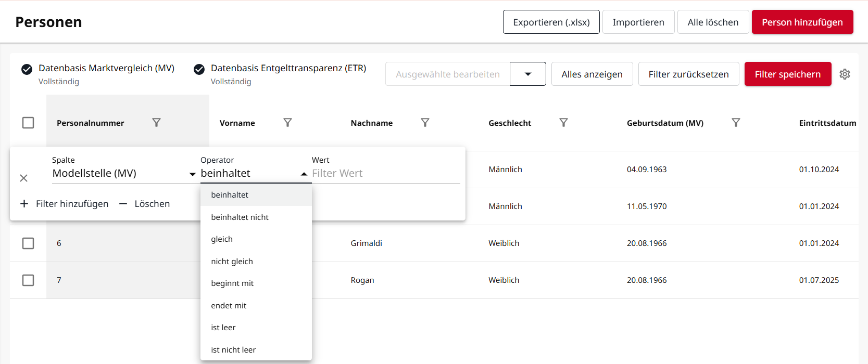The image size is (868, 364).
Task: Select checkbox for row 7
Action: pyautogui.click(x=28, y=280)
